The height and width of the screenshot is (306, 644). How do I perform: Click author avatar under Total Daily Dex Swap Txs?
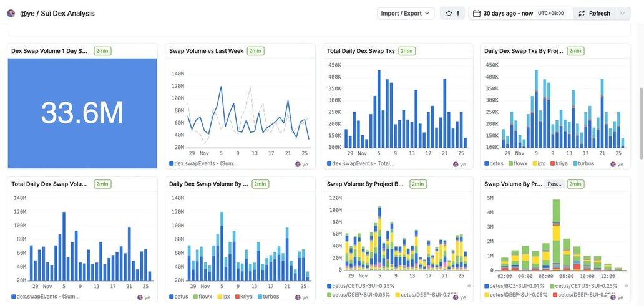click(456, 164)
